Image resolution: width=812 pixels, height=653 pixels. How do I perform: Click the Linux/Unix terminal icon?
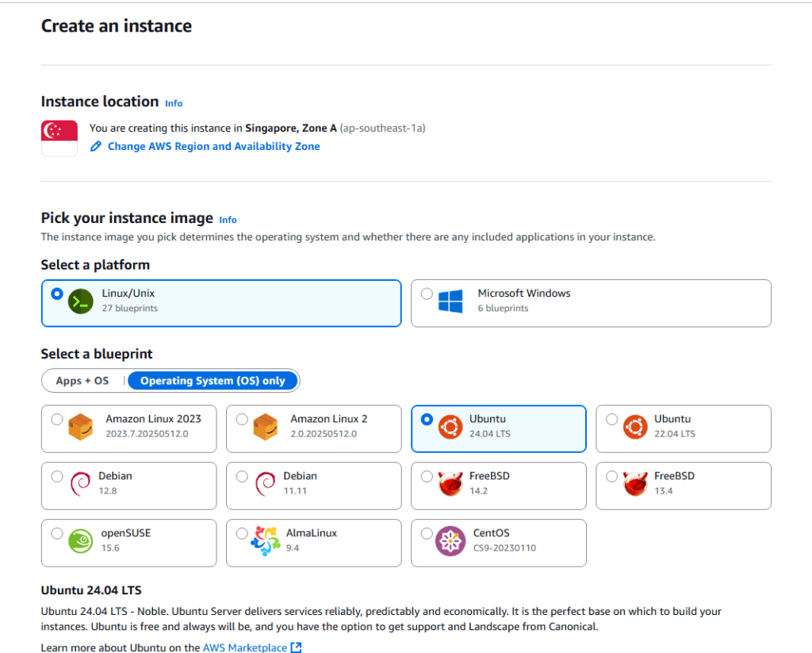(81, 302)
